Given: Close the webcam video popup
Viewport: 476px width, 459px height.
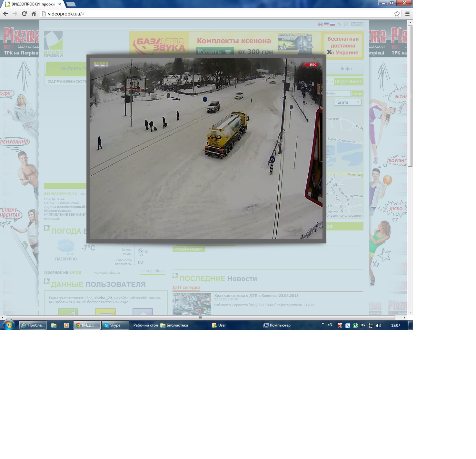Looking at the screenshot, I should click(329, 52).
